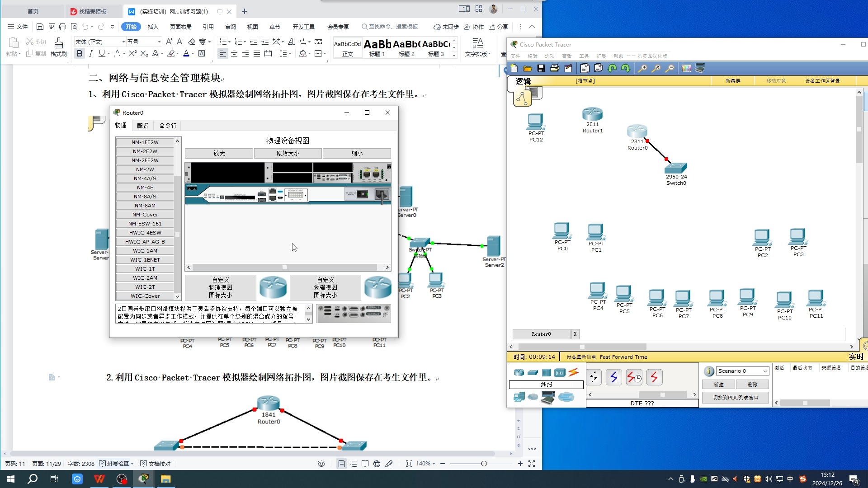Click the WPS command search field

click(x=390, y=27)
